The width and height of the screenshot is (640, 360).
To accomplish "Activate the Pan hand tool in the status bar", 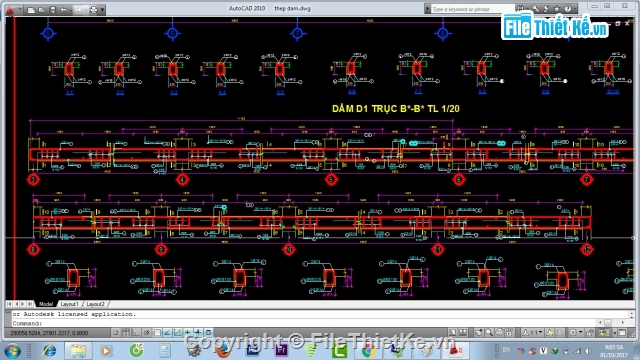I will coord(478,333).
